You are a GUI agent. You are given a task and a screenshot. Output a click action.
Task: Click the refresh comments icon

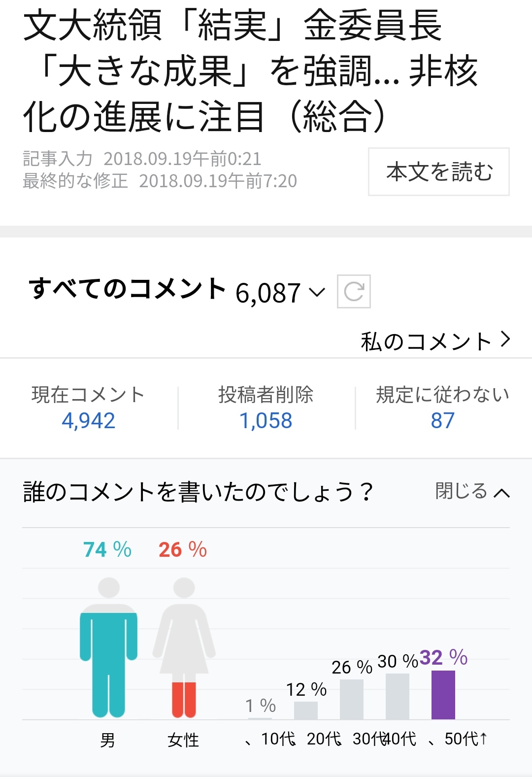point(354,291)
